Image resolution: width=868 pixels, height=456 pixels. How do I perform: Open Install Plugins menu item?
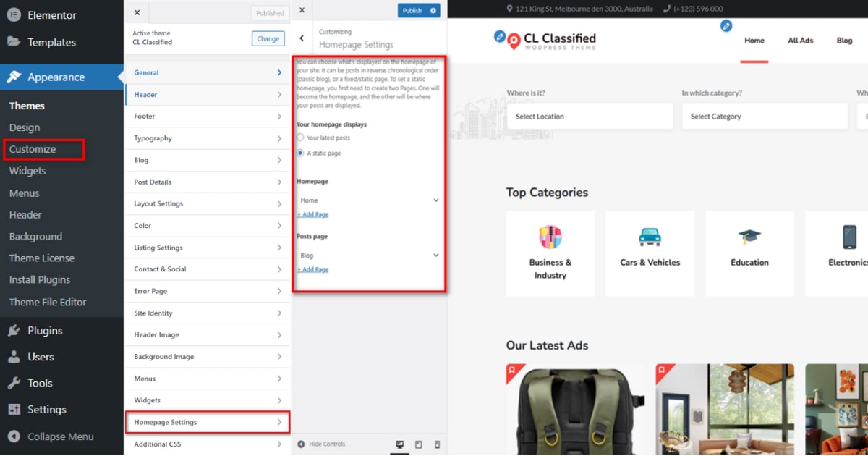40,279
